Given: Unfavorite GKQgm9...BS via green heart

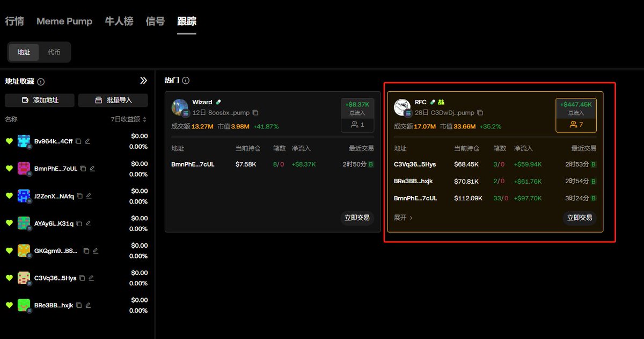Looking at the screenshot, I should (x=9, y=250).
